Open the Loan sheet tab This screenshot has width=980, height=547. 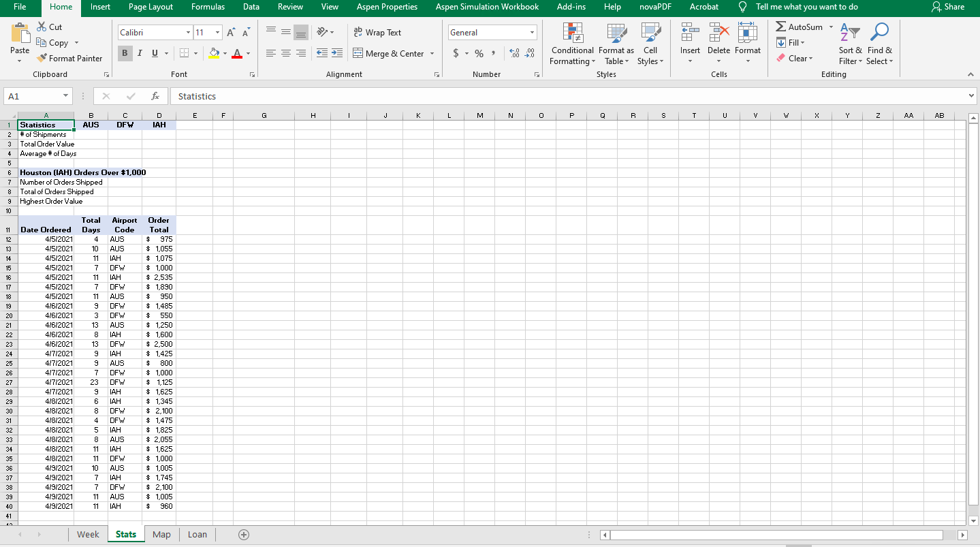pyautogui.click(x=197, y=534)
